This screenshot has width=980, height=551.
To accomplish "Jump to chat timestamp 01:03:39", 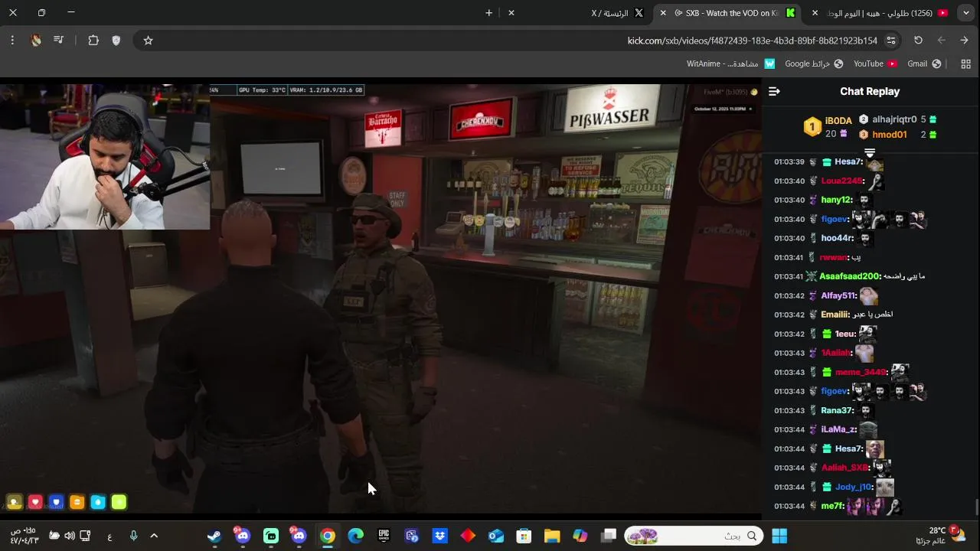I will click(789, 162).
